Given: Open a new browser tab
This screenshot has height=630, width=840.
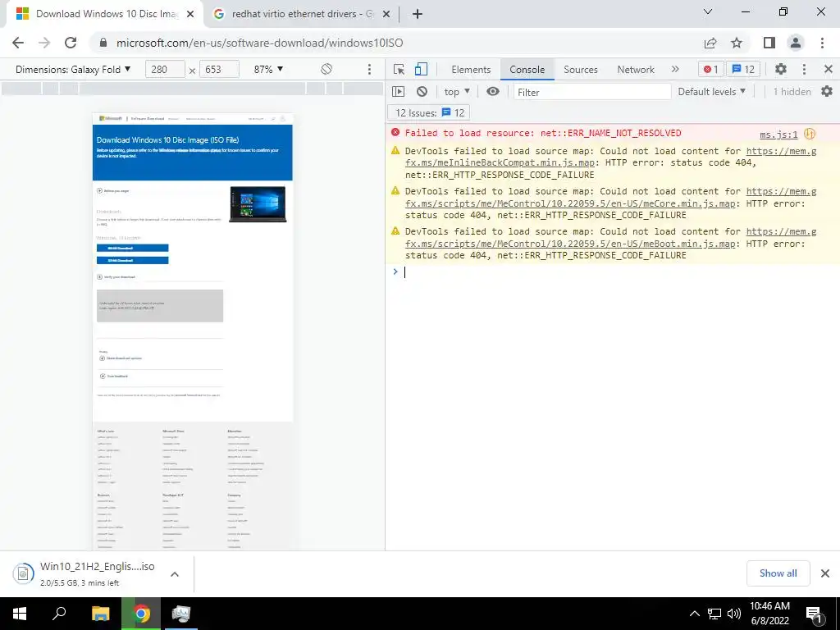Looking at the screenshot, I should [x=418, y=14].
